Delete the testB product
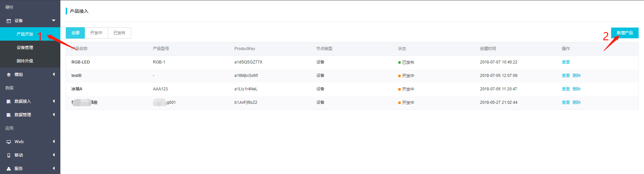This screenshot has width=644, height=174. click(576, 76)
